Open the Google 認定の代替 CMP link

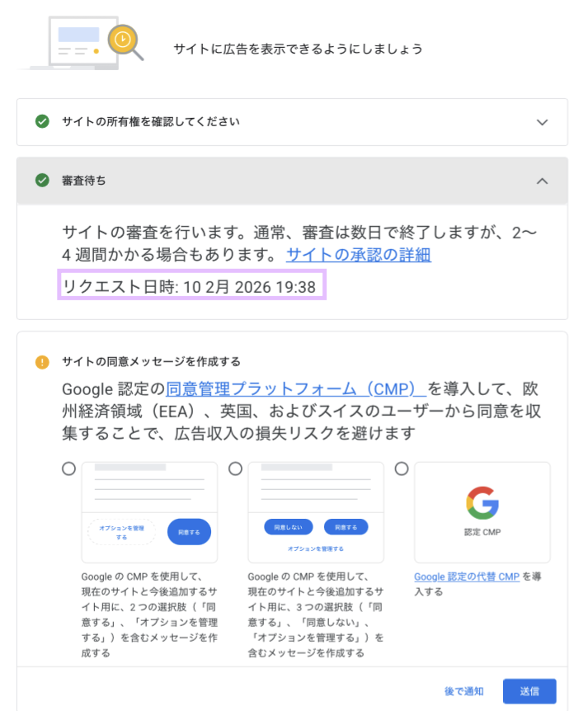[467, 577]
